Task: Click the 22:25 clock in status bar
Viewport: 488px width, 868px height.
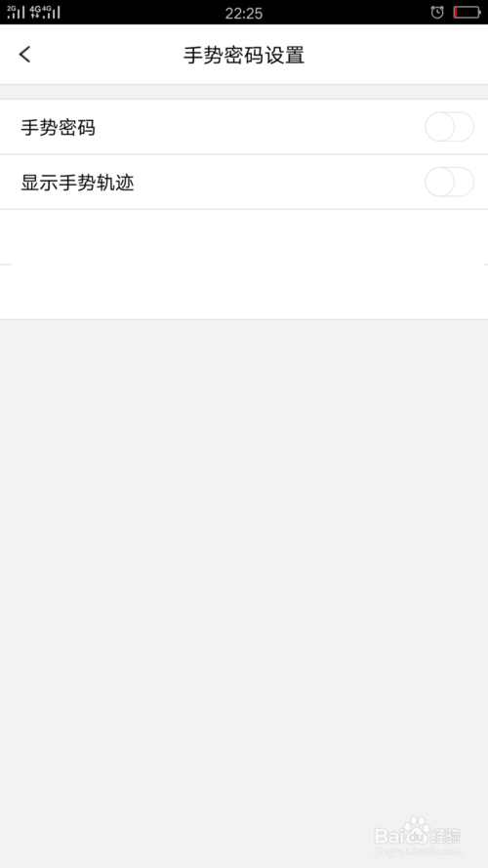Action: (244, 14)
